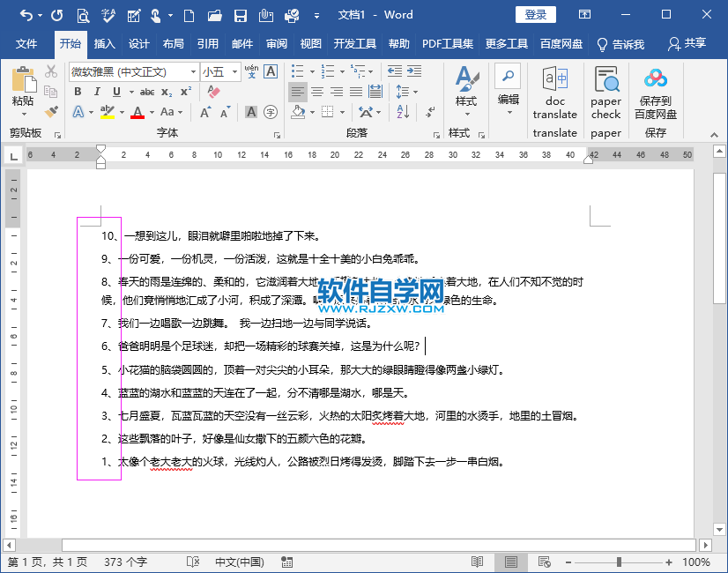Image resolution: width=728 pixels, height=573 pixels.
Task: Sort paragraphs with the Sort icon
Action: point(401,111)
